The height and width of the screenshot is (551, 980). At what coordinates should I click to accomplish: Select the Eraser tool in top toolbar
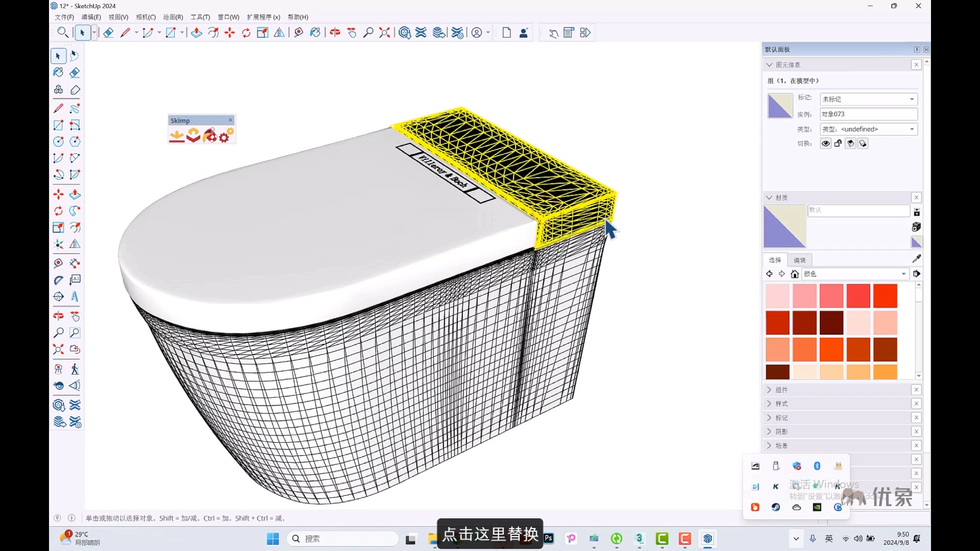tap(108, 33)
